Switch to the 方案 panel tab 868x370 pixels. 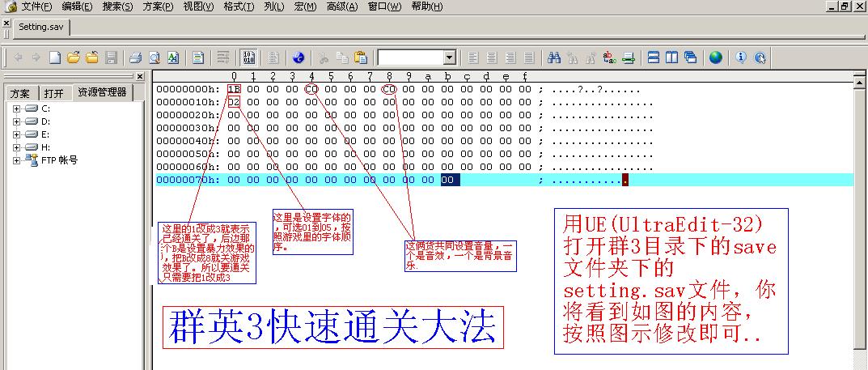(21, 93)
